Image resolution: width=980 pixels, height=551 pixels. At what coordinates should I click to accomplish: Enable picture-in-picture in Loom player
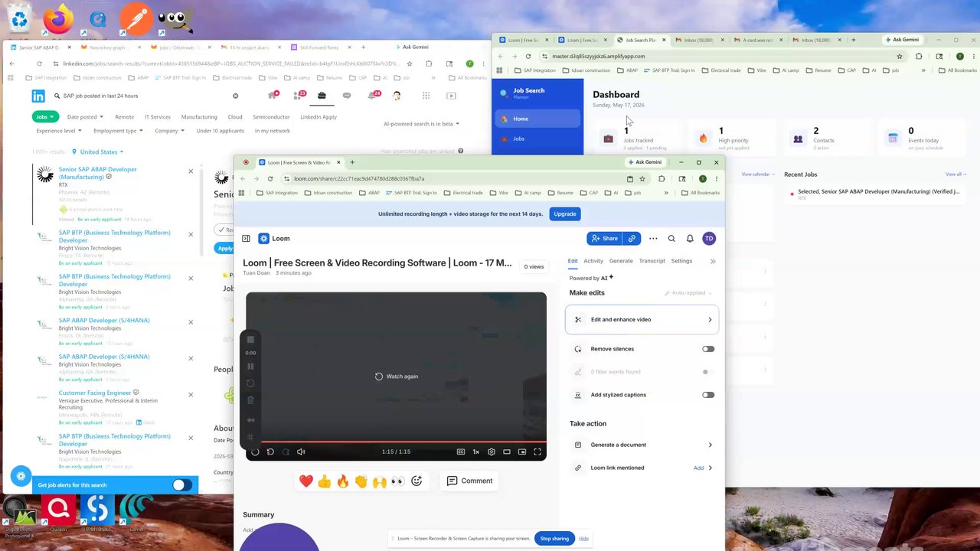(522, 452)
